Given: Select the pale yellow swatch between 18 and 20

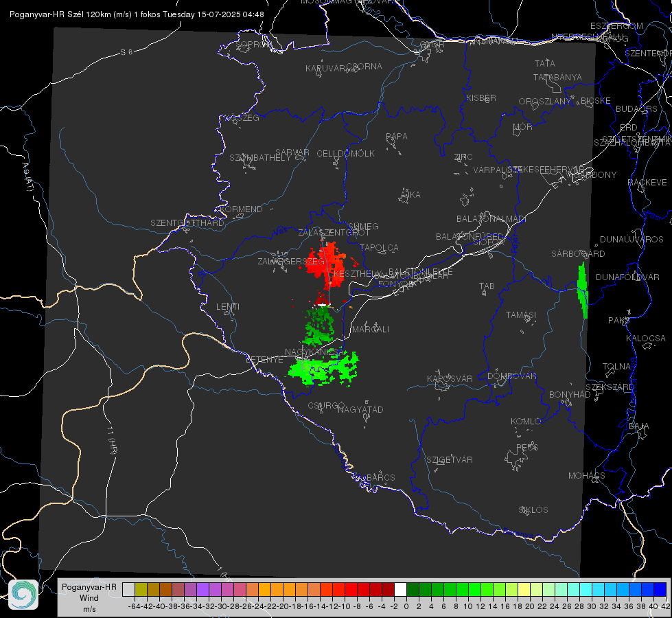Looking at the screenshot, I should (524, 589).
